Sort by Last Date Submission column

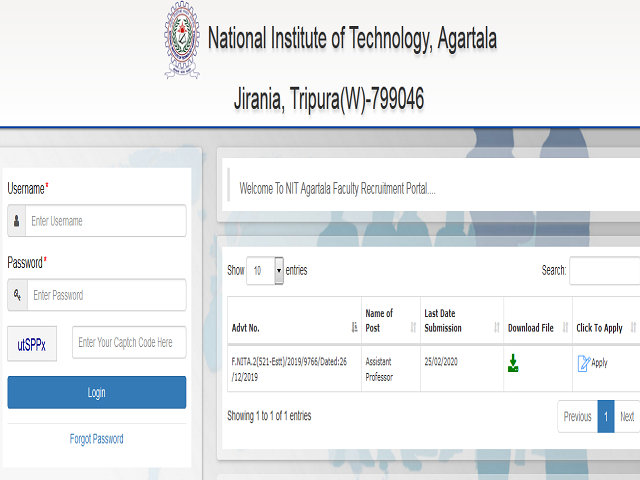click(x=496, y=327)
